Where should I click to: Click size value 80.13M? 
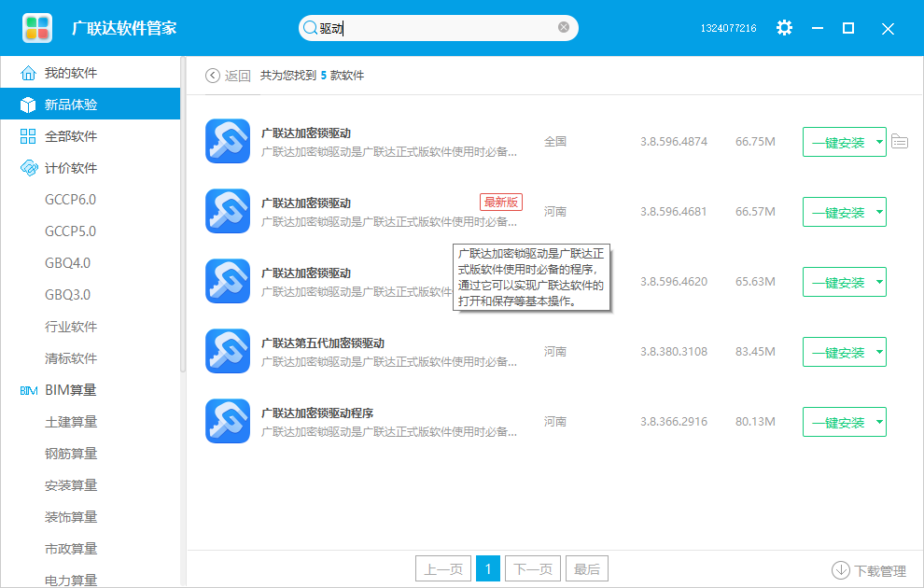pos(755,422)
